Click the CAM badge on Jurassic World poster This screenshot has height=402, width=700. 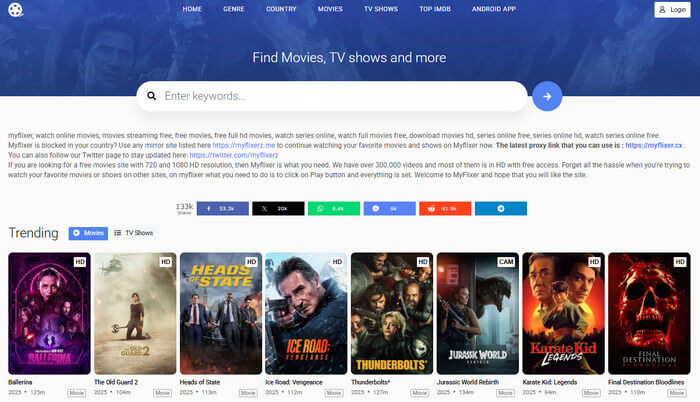click(x=506, y=262)
